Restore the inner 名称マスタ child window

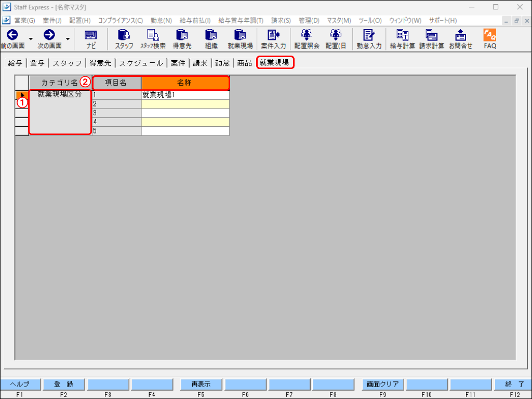tap(517, 21)
